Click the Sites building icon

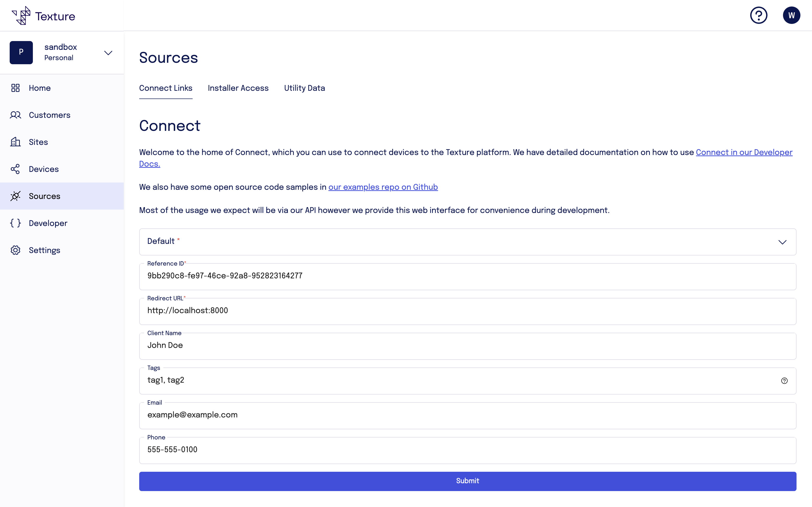tap(15, 142)
